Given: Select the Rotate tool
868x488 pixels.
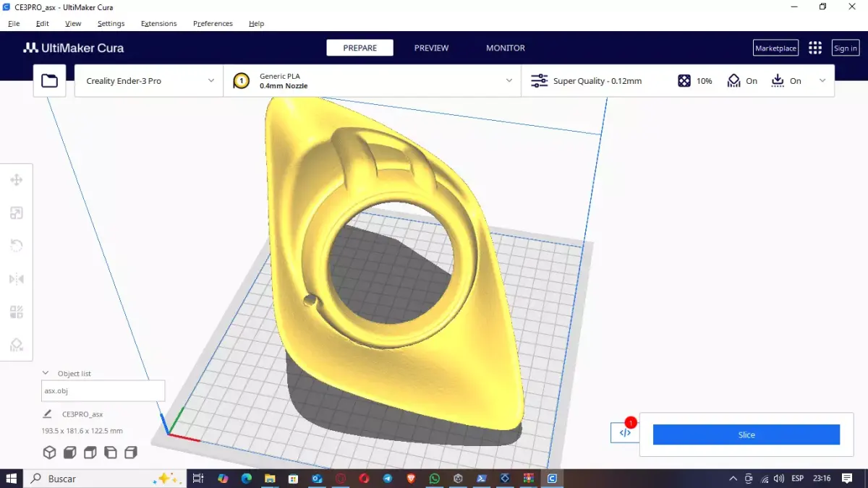Looking at the screenshot, I should point(17,245).
